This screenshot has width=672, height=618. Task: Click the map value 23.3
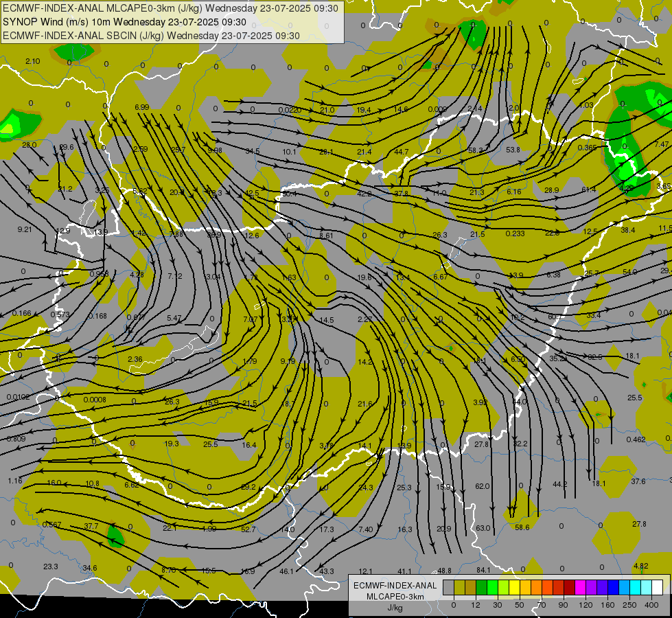[x=51, y=566]
